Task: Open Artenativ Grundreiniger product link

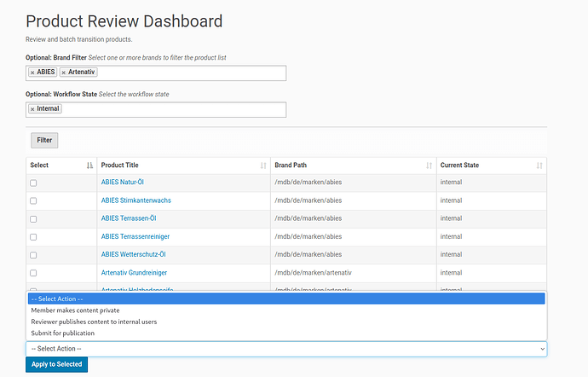Action: [x=134, y=273]
